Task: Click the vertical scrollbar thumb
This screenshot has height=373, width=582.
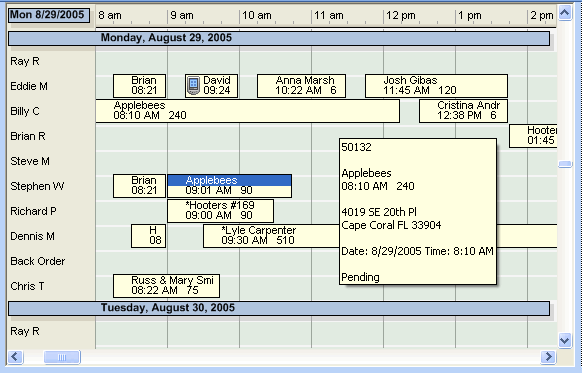Action: (565, 164)
